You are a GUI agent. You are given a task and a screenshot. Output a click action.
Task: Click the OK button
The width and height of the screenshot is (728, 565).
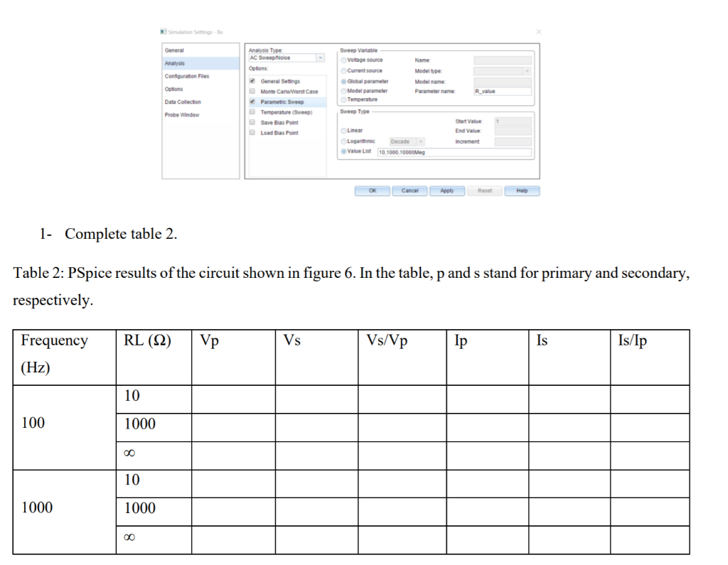[373, 190]
